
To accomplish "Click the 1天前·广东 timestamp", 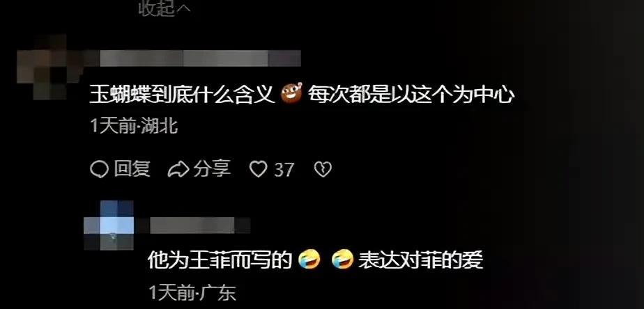I will click(192, 293).
